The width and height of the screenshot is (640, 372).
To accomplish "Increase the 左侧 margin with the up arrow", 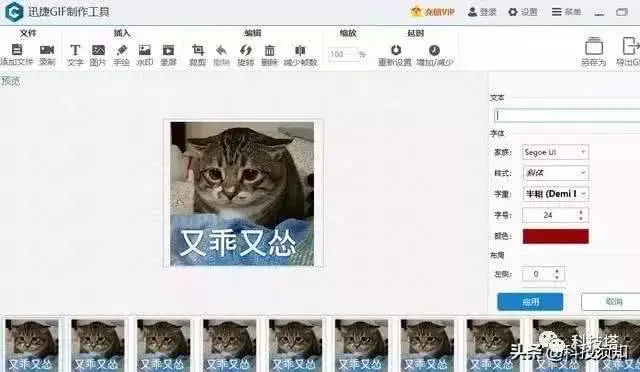I will [557, 270].
